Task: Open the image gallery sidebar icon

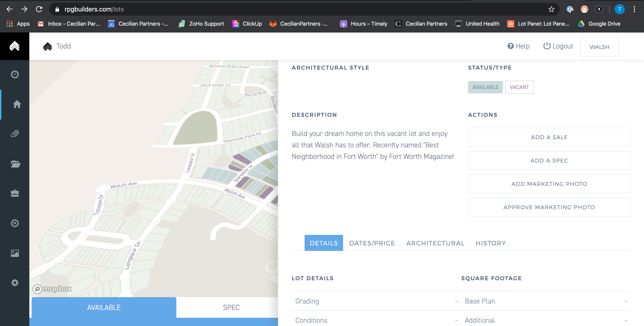Action: coord(15,253)
